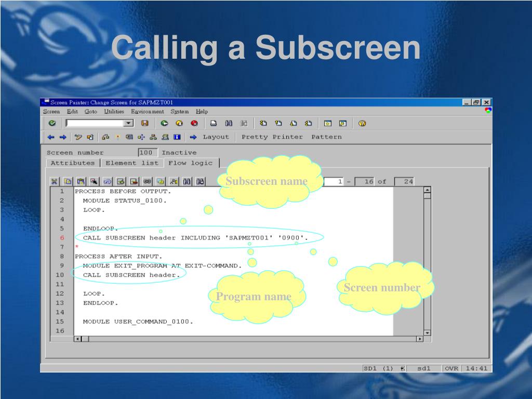This screenshot has width=532, height=399.
Task: Click the blue right navigation arrow beside left arrow
Action: [63, 137]
